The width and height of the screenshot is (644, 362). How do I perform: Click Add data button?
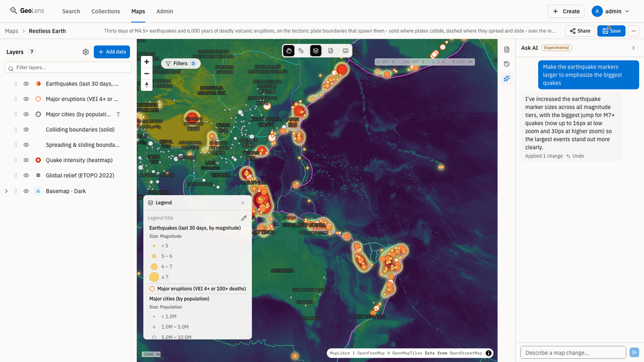click(112, 52)
